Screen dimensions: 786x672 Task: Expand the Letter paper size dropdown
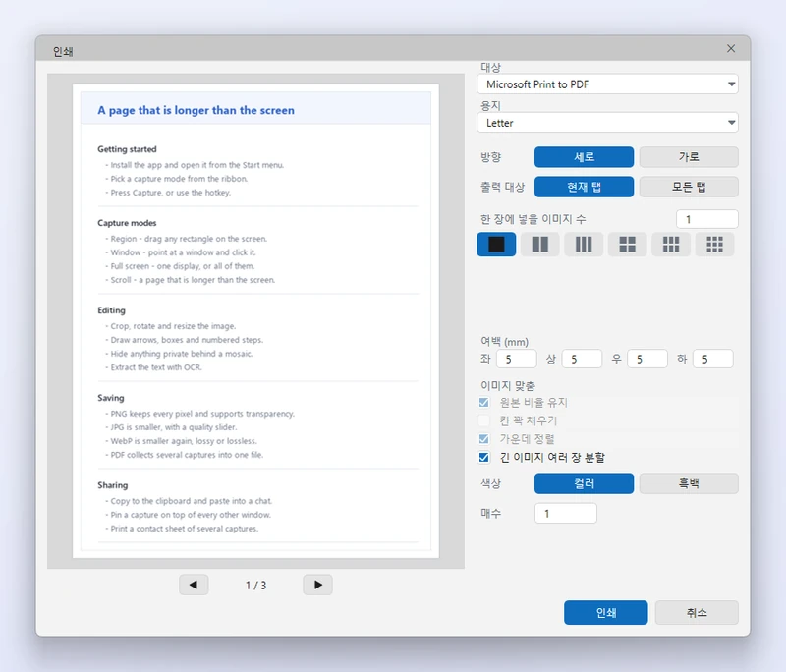(x=607, y=123)
